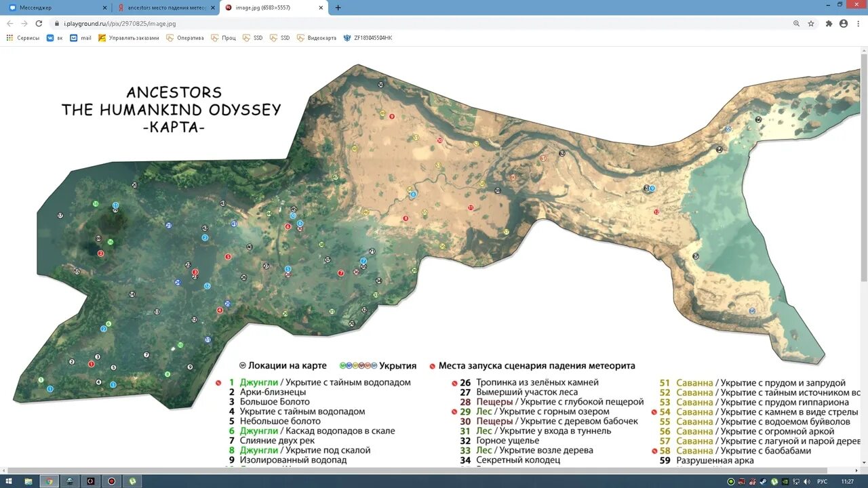Open the Windows Start menu
The width and height of the screenshot is (868, 488).
[x=9, y=481]
